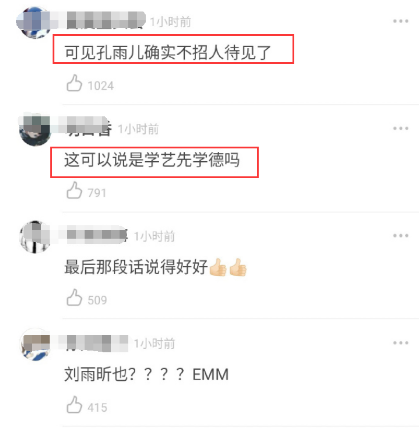Viewport: 419px width, 429px height.
Task: Open three-dot menu on 791-like comment
Action: click(400, 129)
